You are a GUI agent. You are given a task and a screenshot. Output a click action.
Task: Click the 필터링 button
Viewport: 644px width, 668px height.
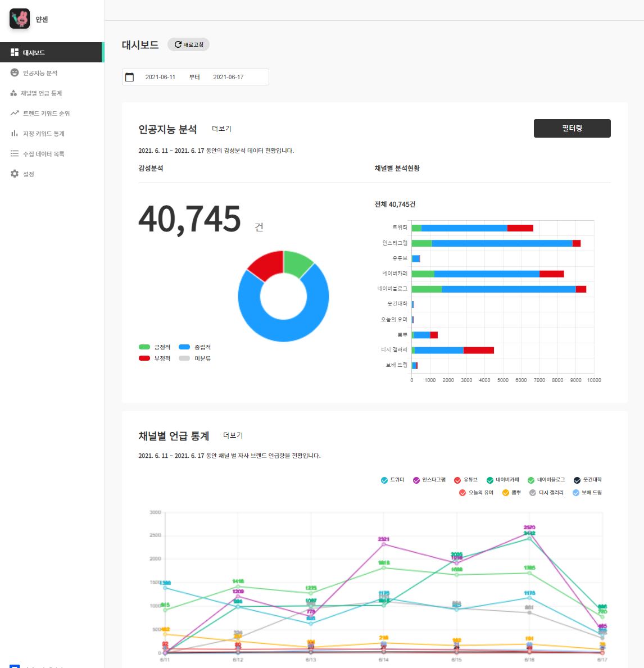(x=572, y=128)
